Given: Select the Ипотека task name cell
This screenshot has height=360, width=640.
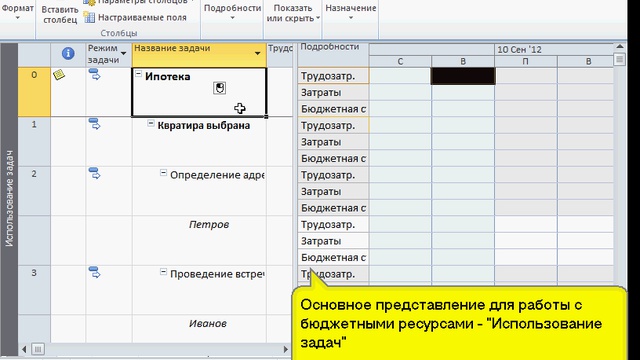Looking at the screenshot, I should 199,92.
